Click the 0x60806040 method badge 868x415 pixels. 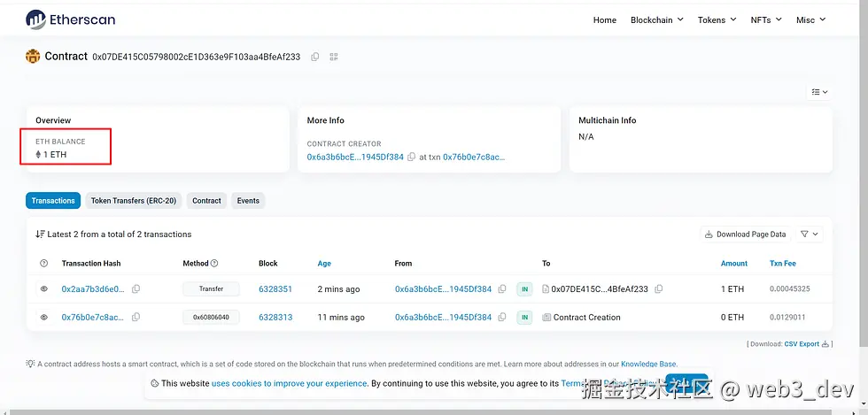tap(211, 317)
